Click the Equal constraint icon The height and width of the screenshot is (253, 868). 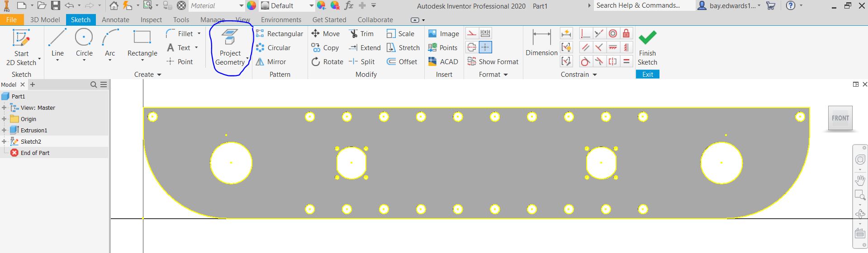point(626,61)
